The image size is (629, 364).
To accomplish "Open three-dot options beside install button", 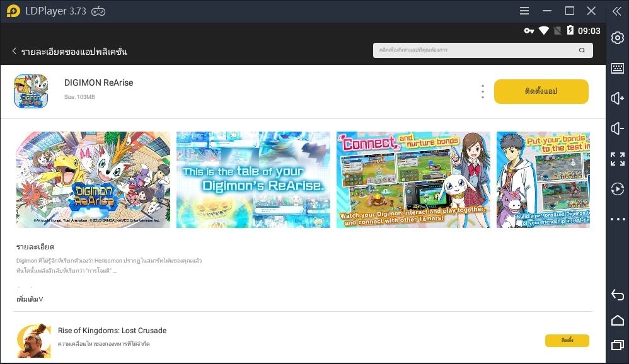I will [482, 91].
